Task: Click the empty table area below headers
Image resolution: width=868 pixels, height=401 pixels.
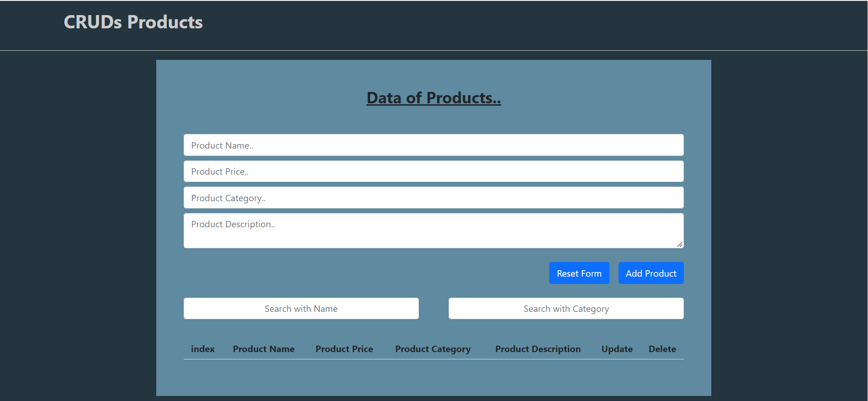Action: tap(434, 376)
